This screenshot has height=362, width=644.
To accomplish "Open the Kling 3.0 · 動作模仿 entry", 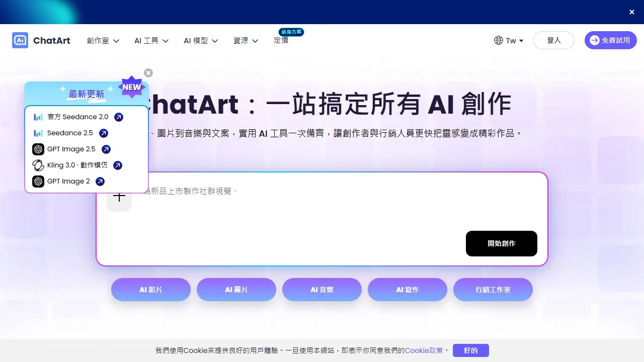I will [x=77, y=165].
